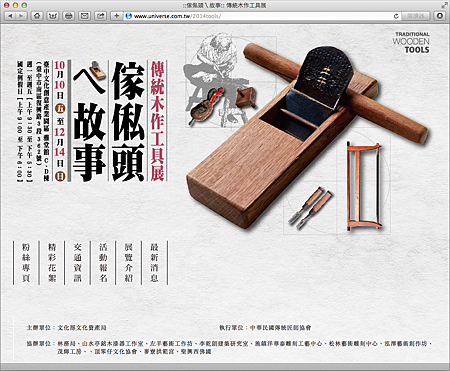Open the 粉絲專頁 navigation item

tap(26, 263)
